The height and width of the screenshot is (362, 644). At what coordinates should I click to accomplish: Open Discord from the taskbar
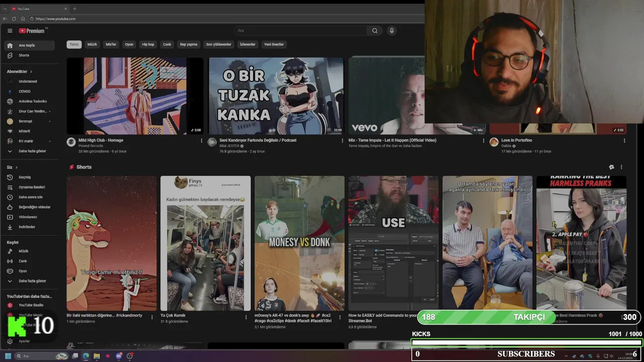[119, 356]
